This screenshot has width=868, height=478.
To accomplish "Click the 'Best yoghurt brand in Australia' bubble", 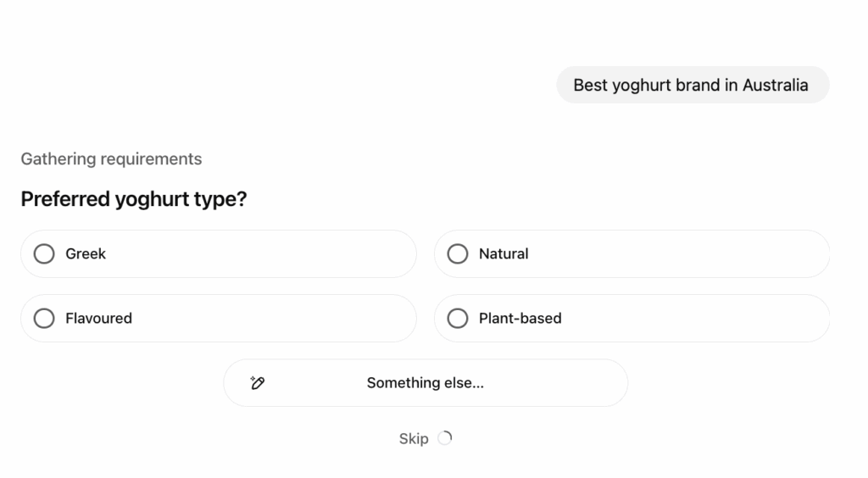I will [692, 85].
